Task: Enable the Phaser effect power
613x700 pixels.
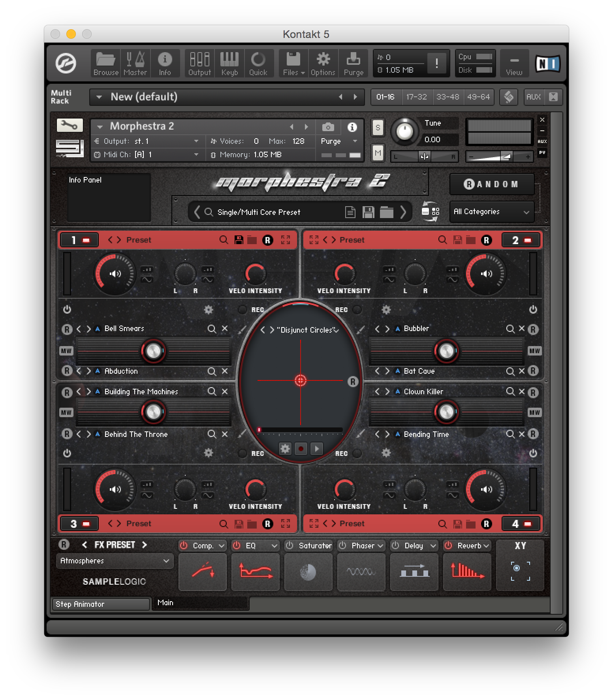Action: [x=342, y=546]
